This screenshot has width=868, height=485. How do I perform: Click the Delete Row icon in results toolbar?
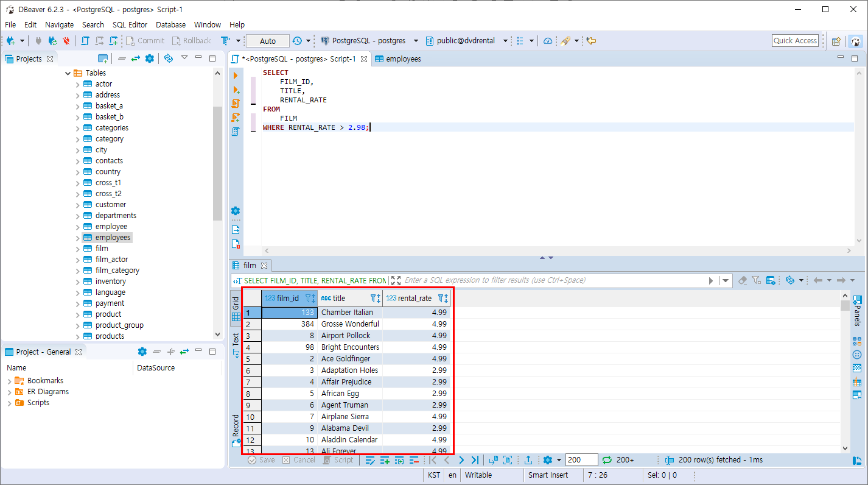414,460
